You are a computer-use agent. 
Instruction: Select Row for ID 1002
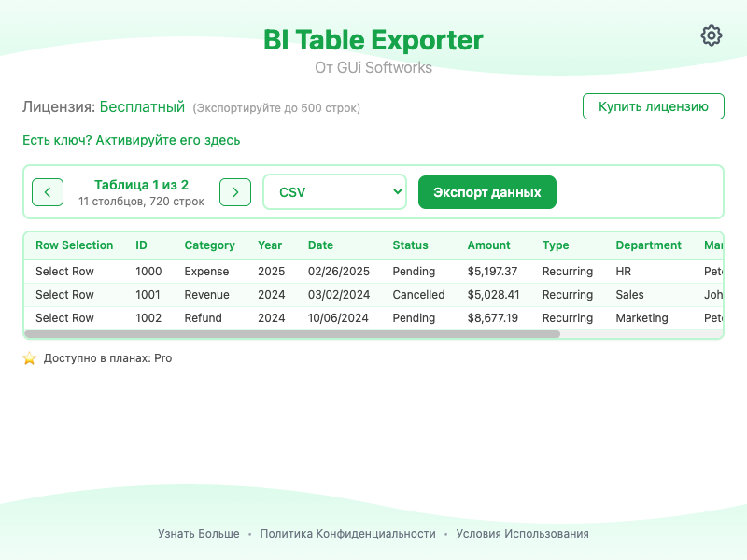pyautogui.click(x=64, y=318)
